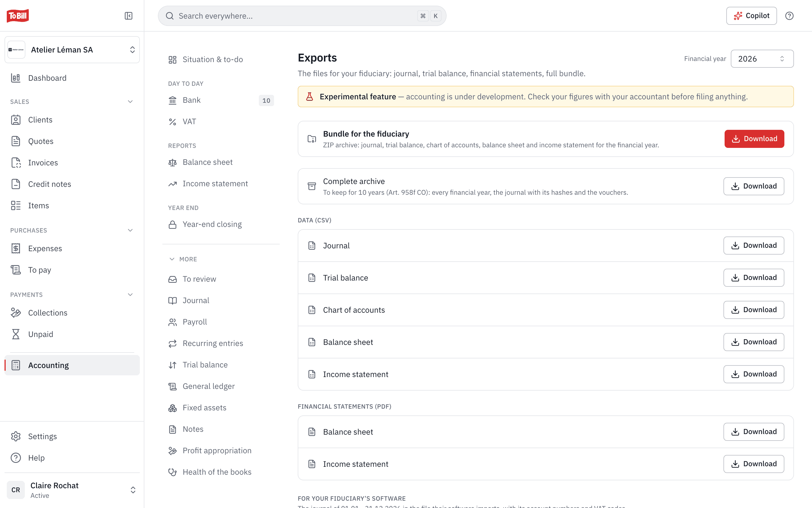Viewport: 812px width, 508px height.
Task: Click the Health of the books stethoscope icon
Action: pyautogui.click(x=173, y=472)
